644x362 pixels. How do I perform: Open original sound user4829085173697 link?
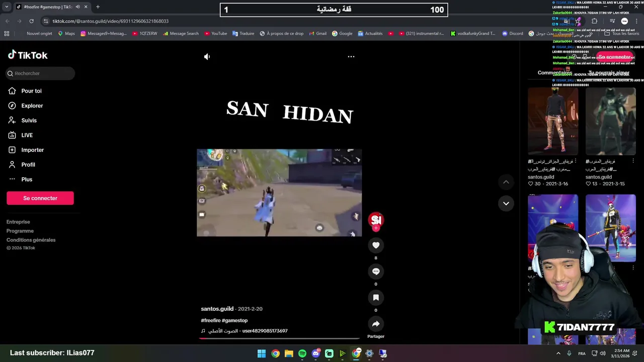coord(245,331)
